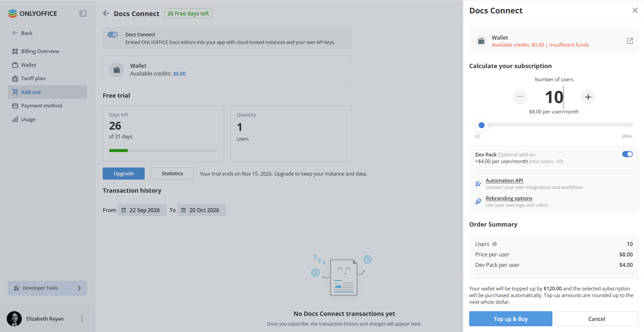Open the Rebranding options link

(x=509, y=198)
